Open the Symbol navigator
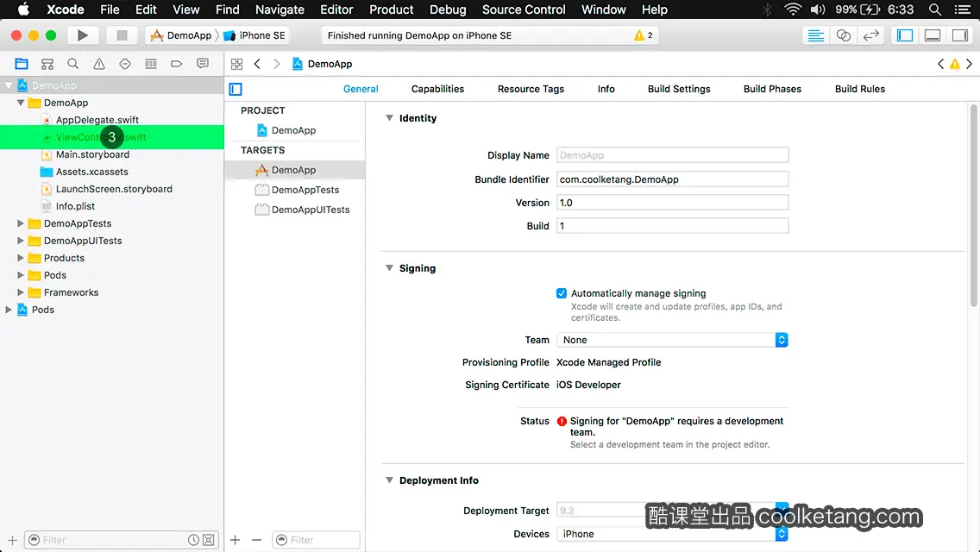 click(x=47, y=64)
